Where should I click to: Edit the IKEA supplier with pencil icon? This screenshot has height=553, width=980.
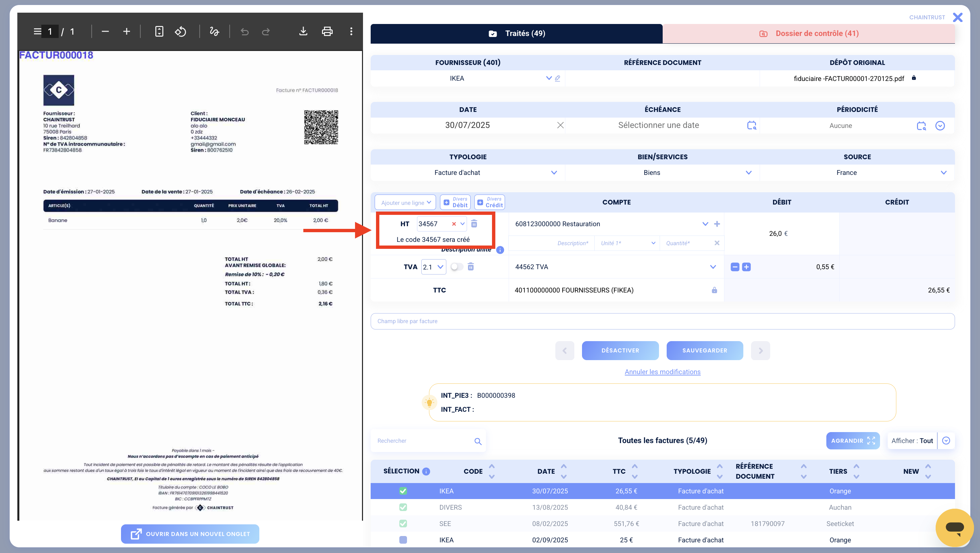[557, 78]
